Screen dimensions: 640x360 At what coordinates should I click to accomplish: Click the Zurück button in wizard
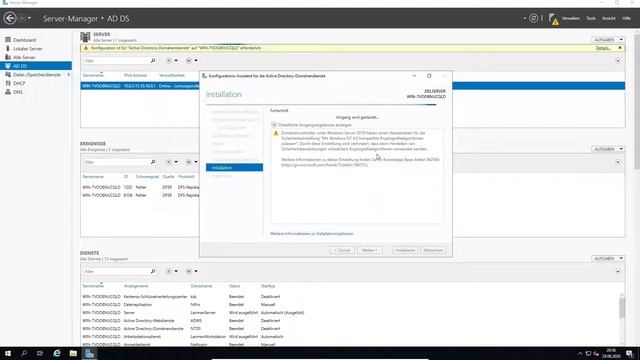342,250
